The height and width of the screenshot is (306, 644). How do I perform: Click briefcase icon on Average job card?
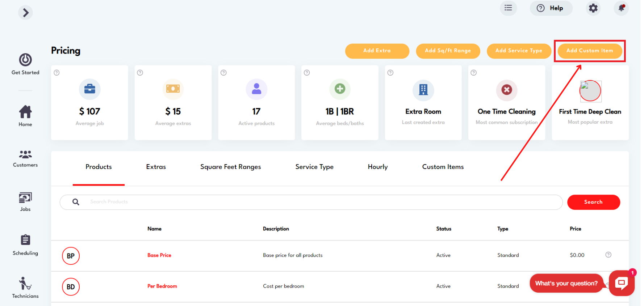pos(90,89)
